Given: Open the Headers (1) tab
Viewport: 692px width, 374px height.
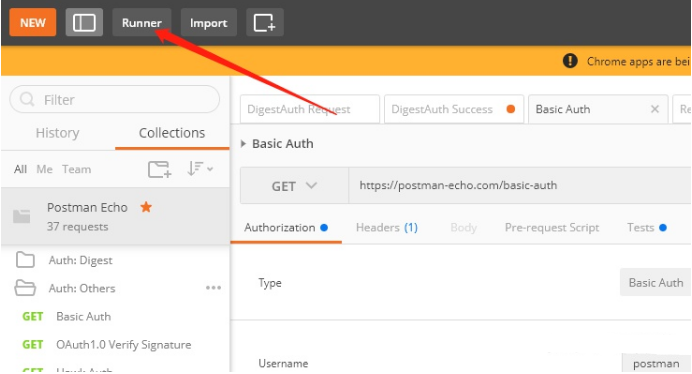Looking at the screenshot, I should coord(387,227).
